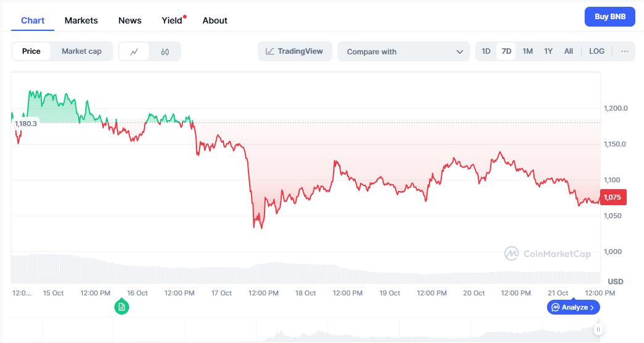The width and height of the screenshot is (644, 343).
Task: Open the News tab
Action: pos(130,20)
